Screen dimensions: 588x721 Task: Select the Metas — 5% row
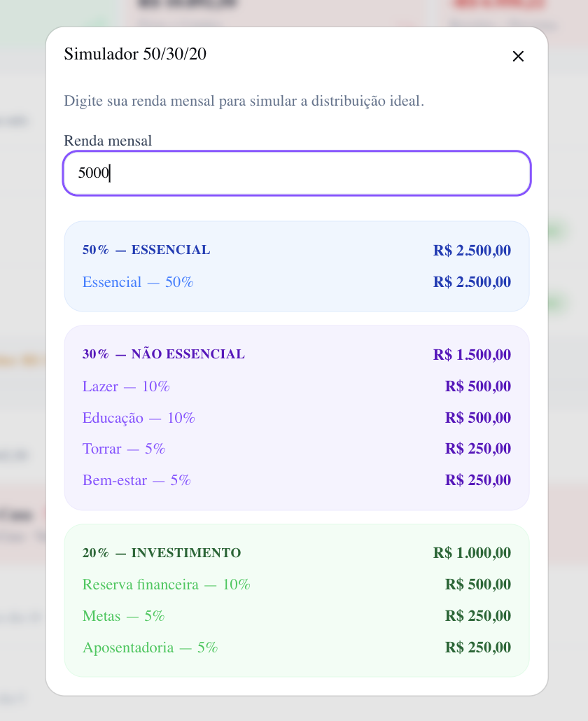[297, 616]
